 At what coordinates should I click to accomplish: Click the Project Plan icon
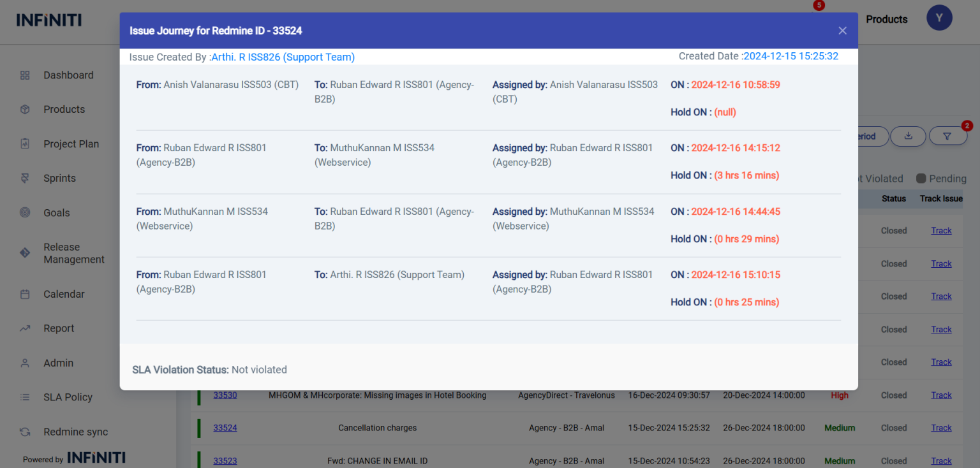coord(25,144)
